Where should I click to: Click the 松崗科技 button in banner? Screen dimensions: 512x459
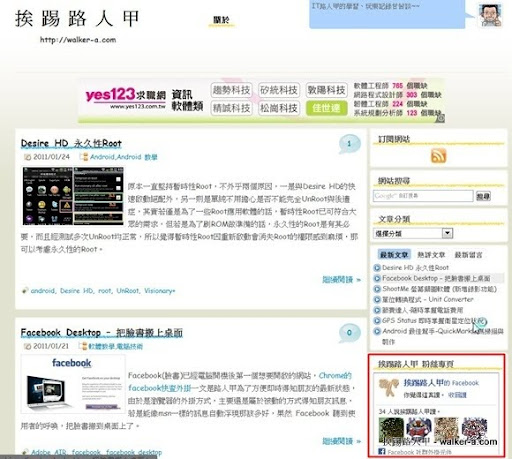point(279,108)
